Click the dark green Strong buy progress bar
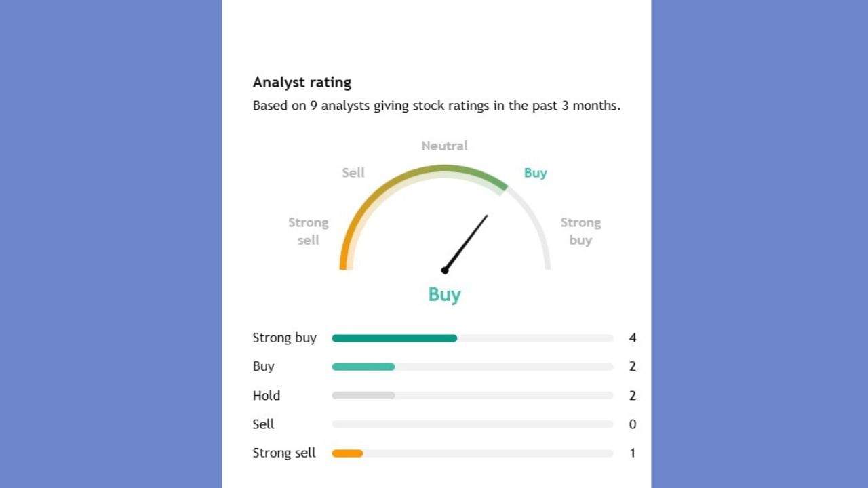 coord(394,338)
